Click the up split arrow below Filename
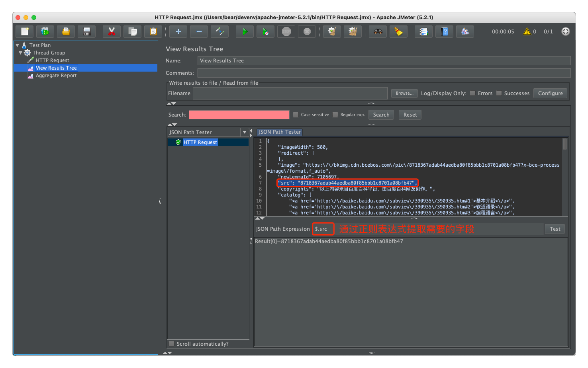 169,103
